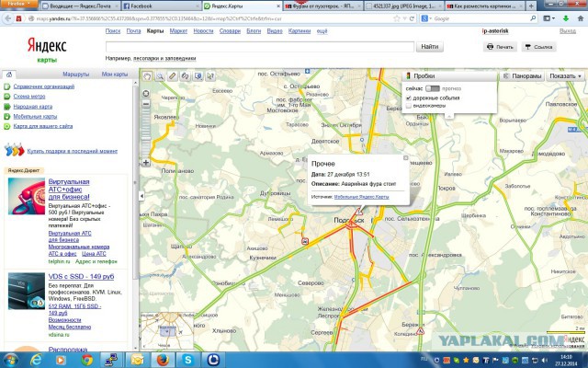This screenshot has height=368, width=588.
Task: Close the Прочее event popup
Action: point(405,158)
